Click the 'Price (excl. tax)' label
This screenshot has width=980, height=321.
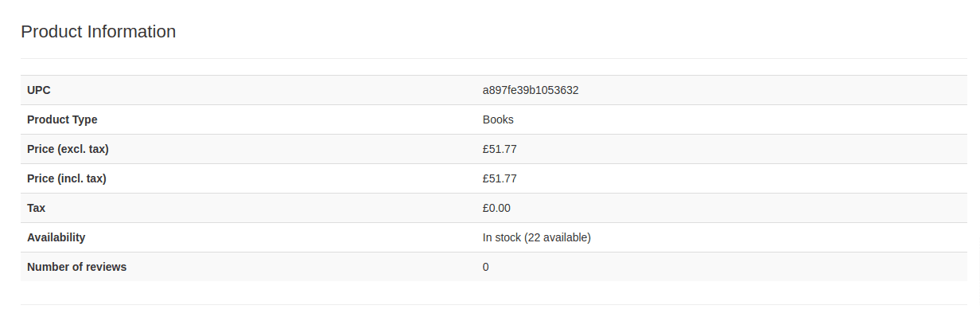click(x=68, y=149)
